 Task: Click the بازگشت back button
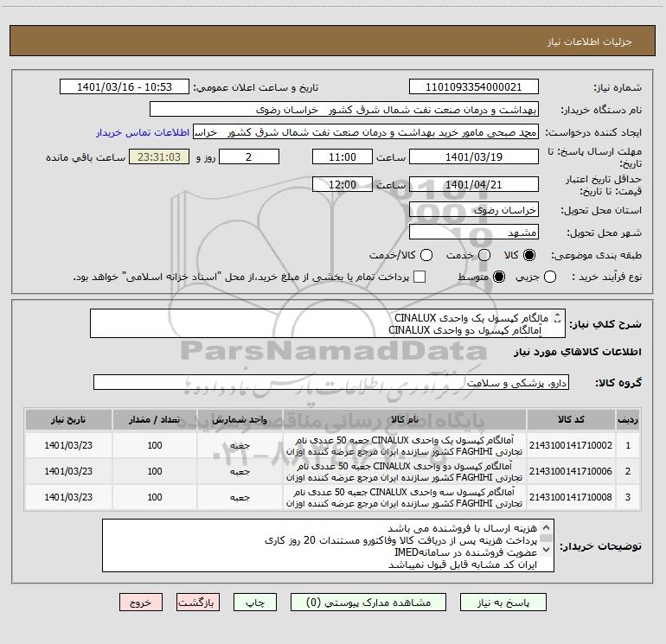[x=198, y=603]
